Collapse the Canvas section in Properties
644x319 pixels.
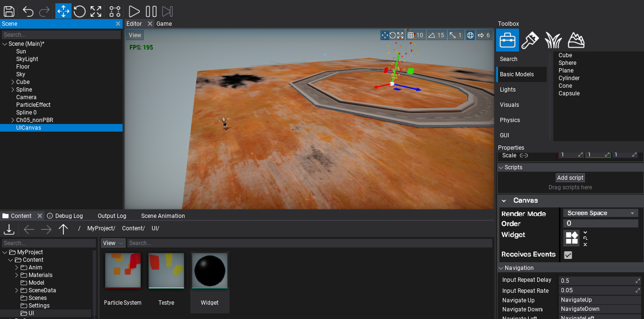pos(504,200)
